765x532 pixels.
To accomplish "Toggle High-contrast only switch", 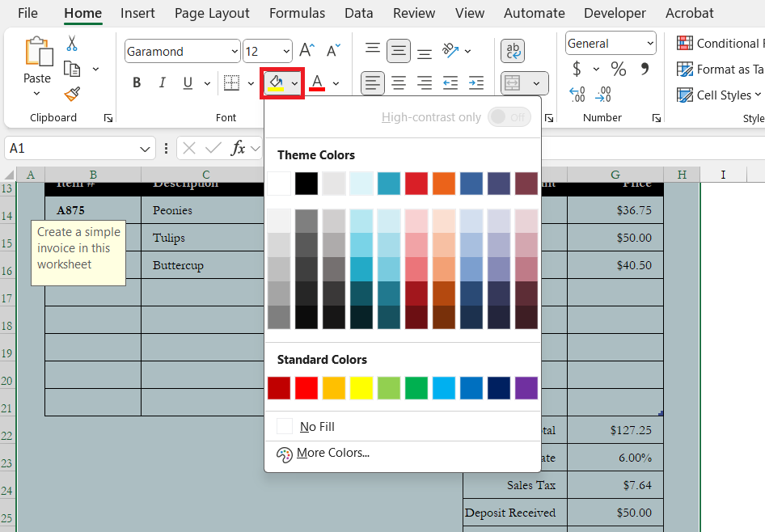I will click(x=509, y=117).
